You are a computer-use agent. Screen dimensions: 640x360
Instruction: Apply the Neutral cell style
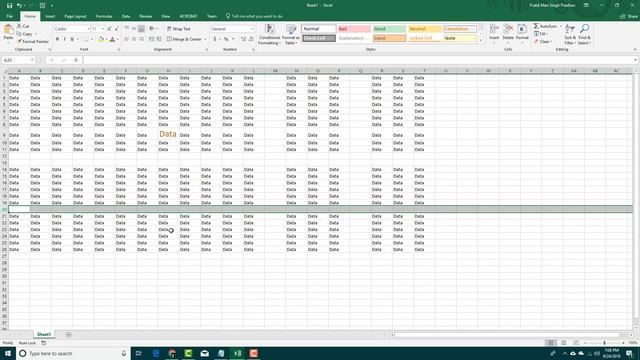[424, 29]
